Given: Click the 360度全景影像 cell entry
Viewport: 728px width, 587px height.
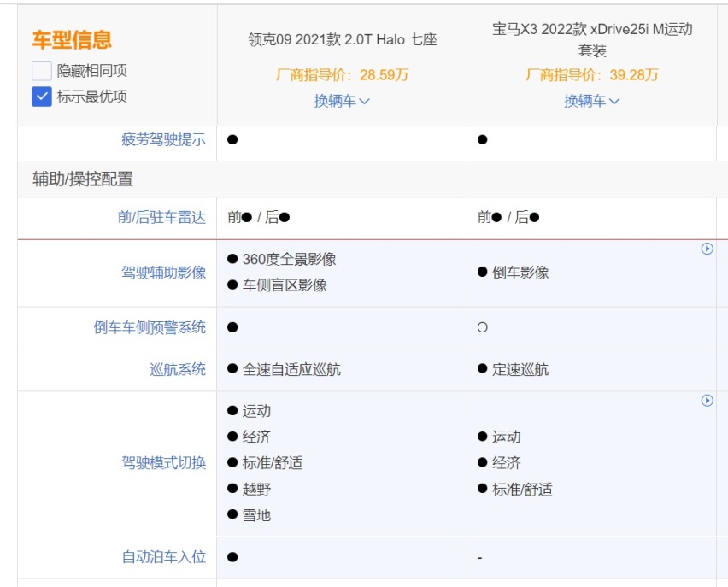Looking at the screenshot, I should (x=282, y=259).
